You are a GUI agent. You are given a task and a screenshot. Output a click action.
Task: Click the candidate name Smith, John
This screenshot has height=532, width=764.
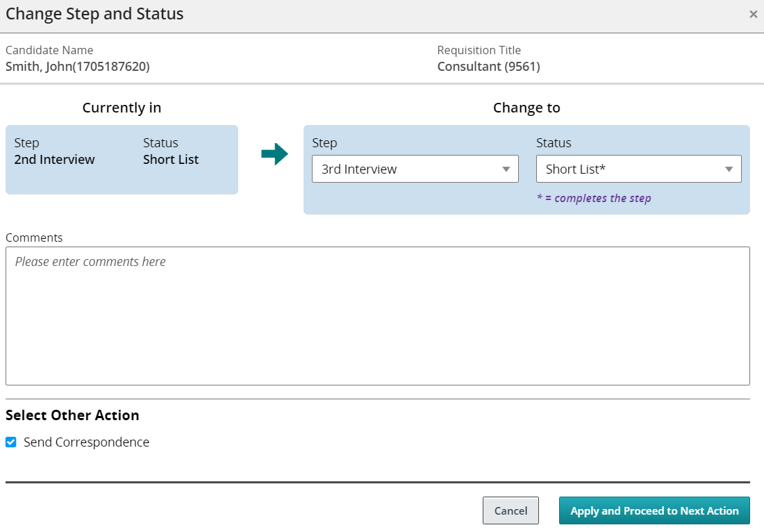(78, 67)
